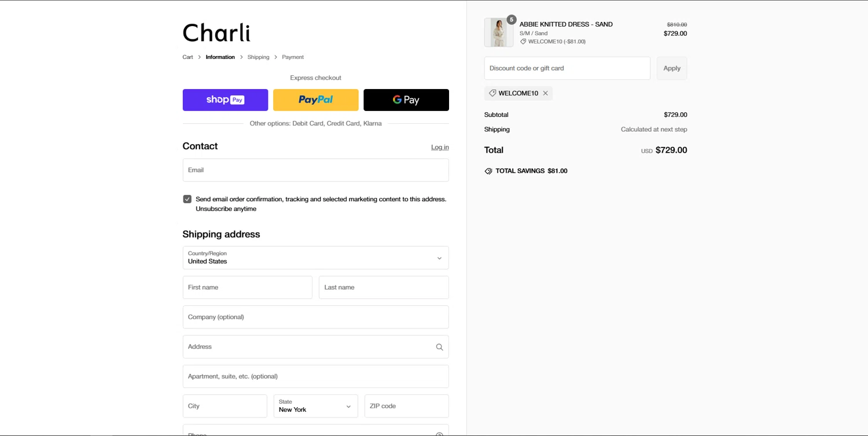
Task: Open the Country/Region dropdown
Action: click(316, 258)
